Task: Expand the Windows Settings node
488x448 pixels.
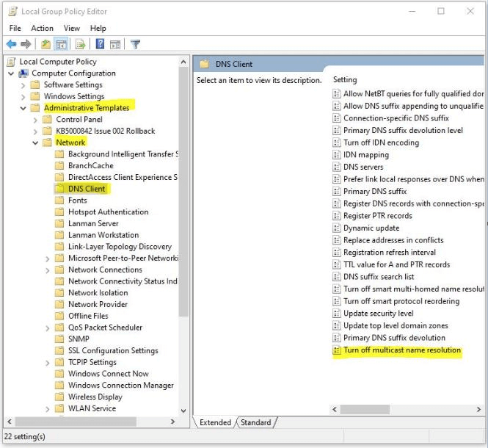Action: [x=23, y=97]
